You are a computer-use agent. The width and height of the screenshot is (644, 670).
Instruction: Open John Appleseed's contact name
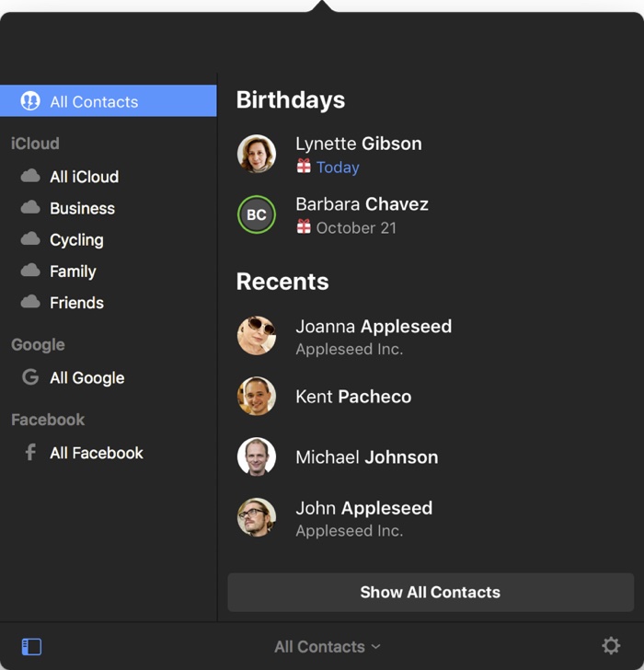tap(363, 508)
